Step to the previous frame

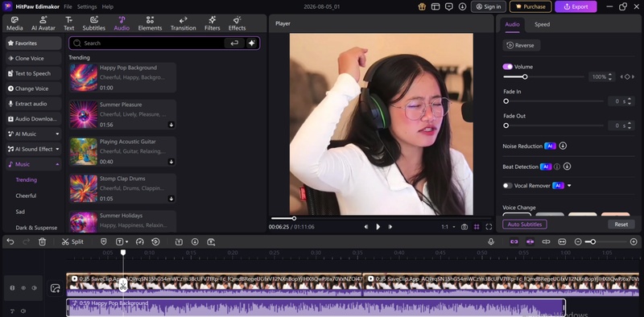366,227
